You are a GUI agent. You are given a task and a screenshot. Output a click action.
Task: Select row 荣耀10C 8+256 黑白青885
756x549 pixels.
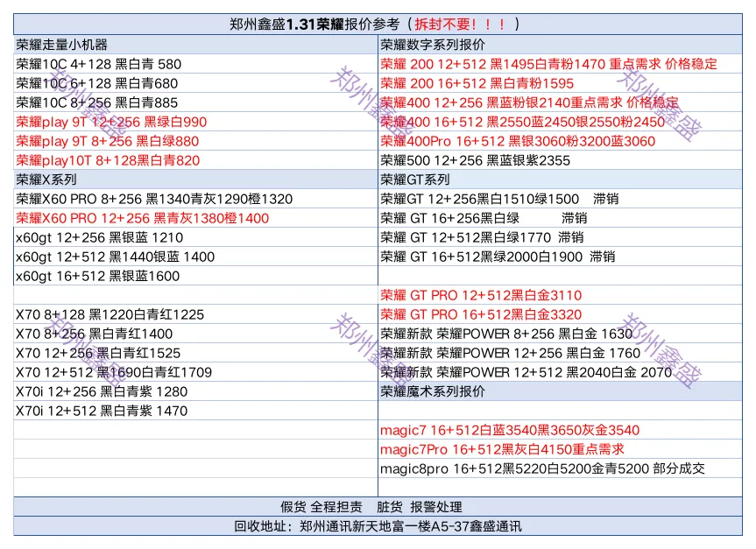(x=195, y=102)
